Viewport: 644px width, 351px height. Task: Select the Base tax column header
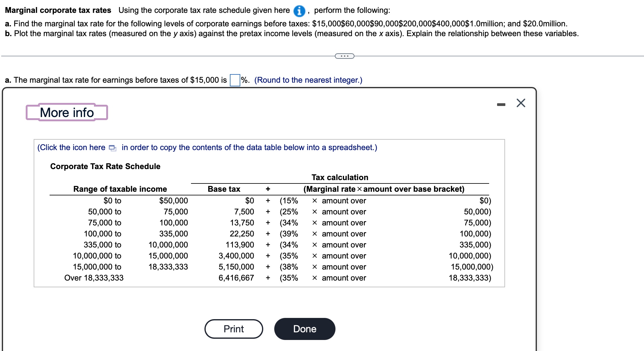[224, 189]
